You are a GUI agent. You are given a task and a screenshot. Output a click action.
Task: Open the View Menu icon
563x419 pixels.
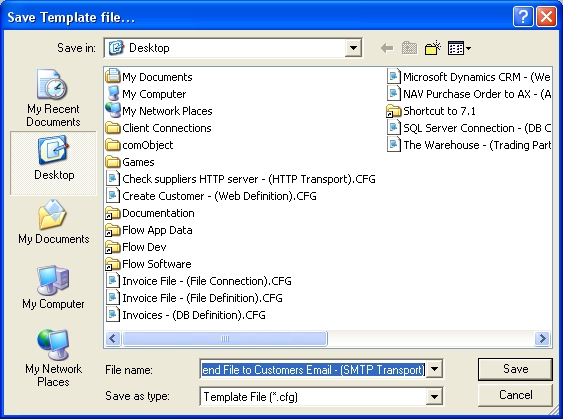pyautogui.click(x=459, y=48)
